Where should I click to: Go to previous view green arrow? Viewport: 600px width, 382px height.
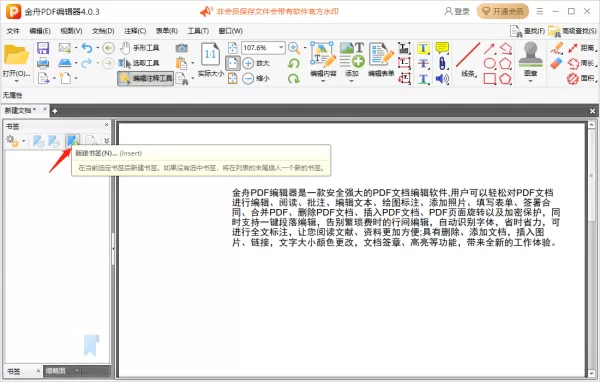pos(109,48)
